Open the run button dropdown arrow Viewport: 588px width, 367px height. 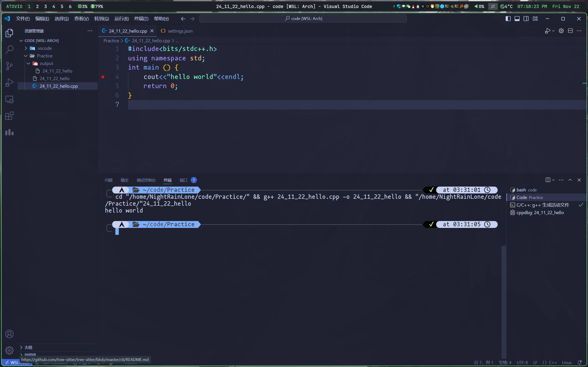point(554,31)
